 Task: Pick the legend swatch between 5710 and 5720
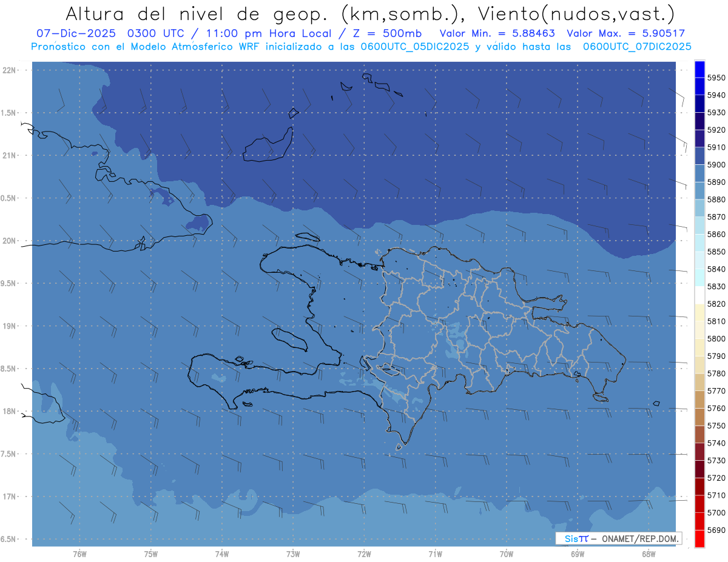click(x=699, y=486)
